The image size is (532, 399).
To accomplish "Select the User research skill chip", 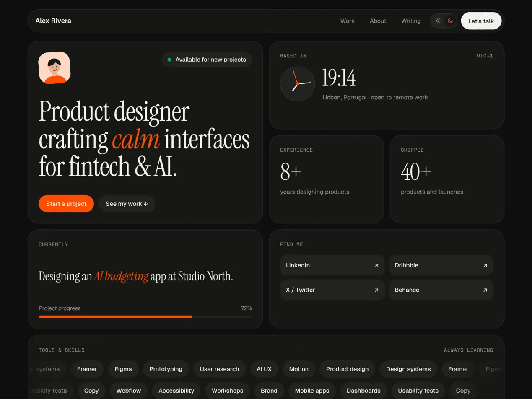I will click(219, 369).
